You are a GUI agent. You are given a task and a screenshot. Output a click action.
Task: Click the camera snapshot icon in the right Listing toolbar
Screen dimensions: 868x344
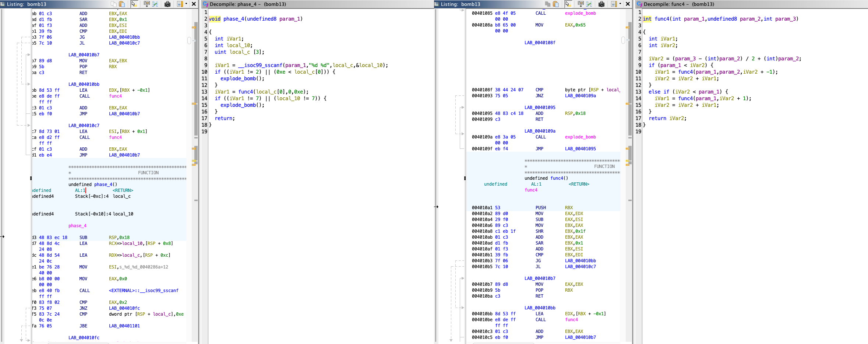(x=601, y=4)
